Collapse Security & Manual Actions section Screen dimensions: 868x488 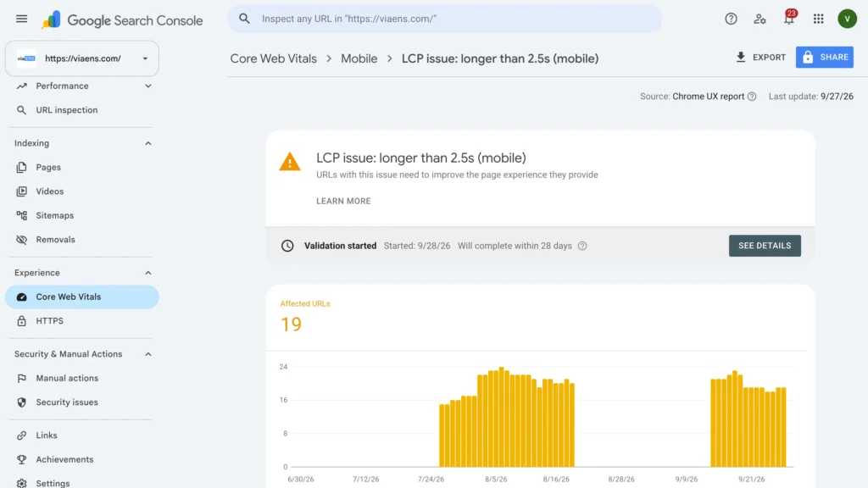147,354
